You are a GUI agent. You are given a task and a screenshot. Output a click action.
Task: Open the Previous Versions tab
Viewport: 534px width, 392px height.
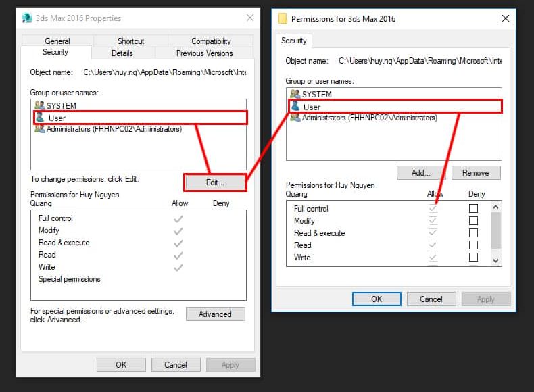(204, 53)
